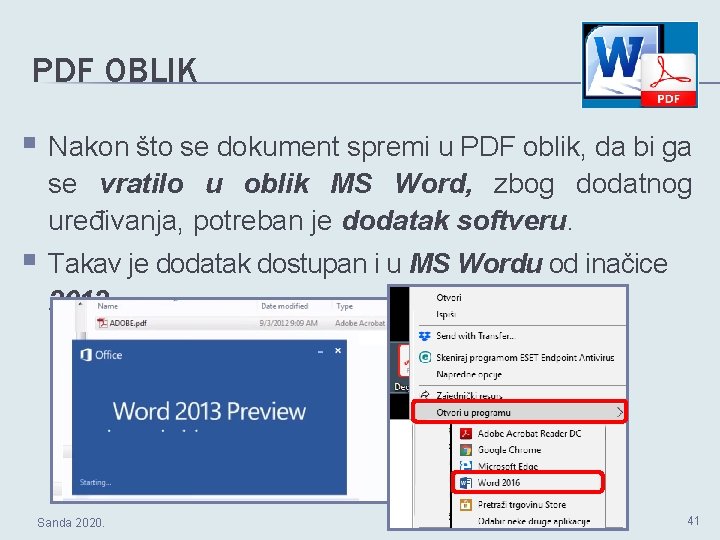Choose Otvori in the context menu
Screen dimensions: 720x540
[449, 298]
